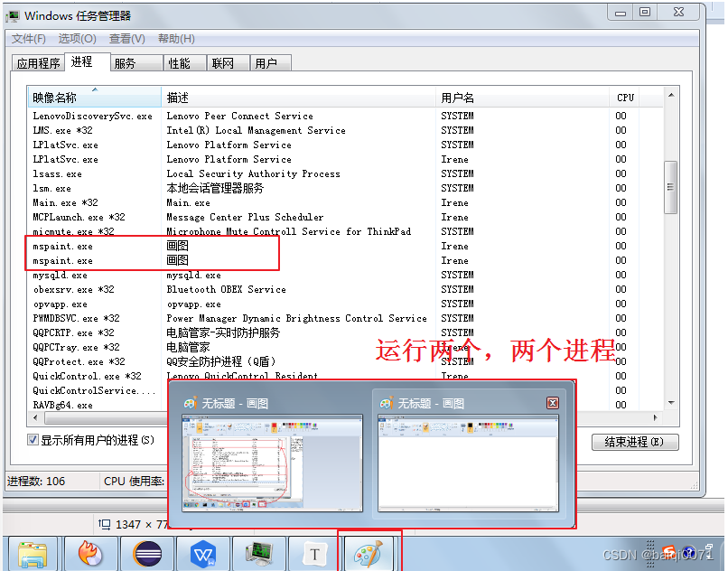Click the vertical scrollbar thumb
728x571 pixels.
tap(670, 187)
